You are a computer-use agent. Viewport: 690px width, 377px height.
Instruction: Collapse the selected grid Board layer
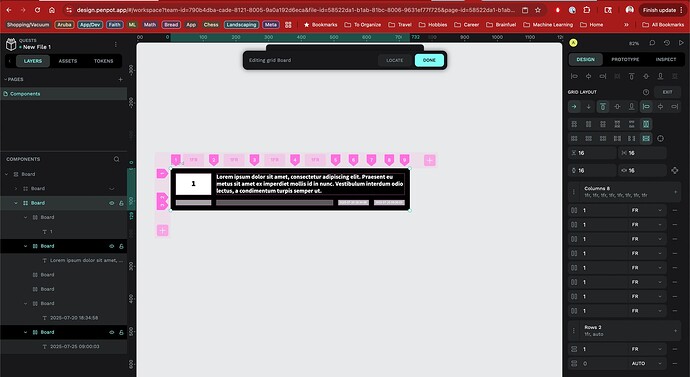coord(16,203)
